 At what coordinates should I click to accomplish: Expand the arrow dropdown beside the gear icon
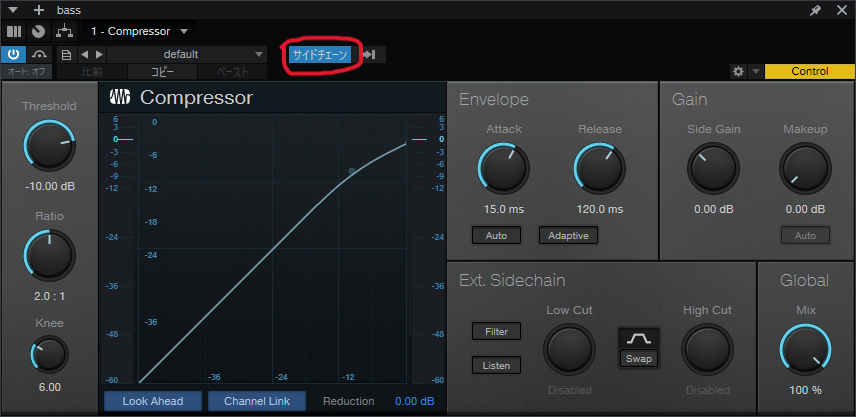click(x=756, y=72)
